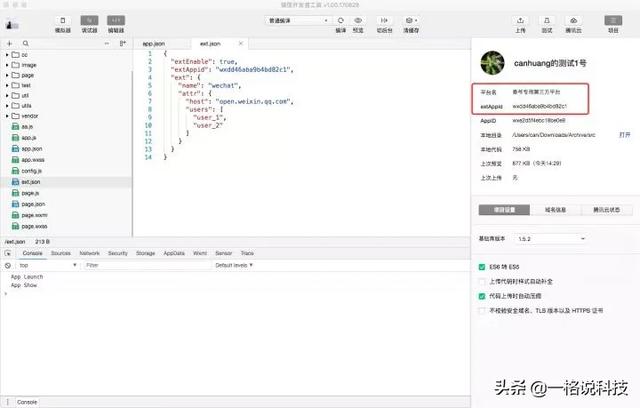Click the add file plus icon
The height and width of the screenshot is (408, 640).
point(10,44)
